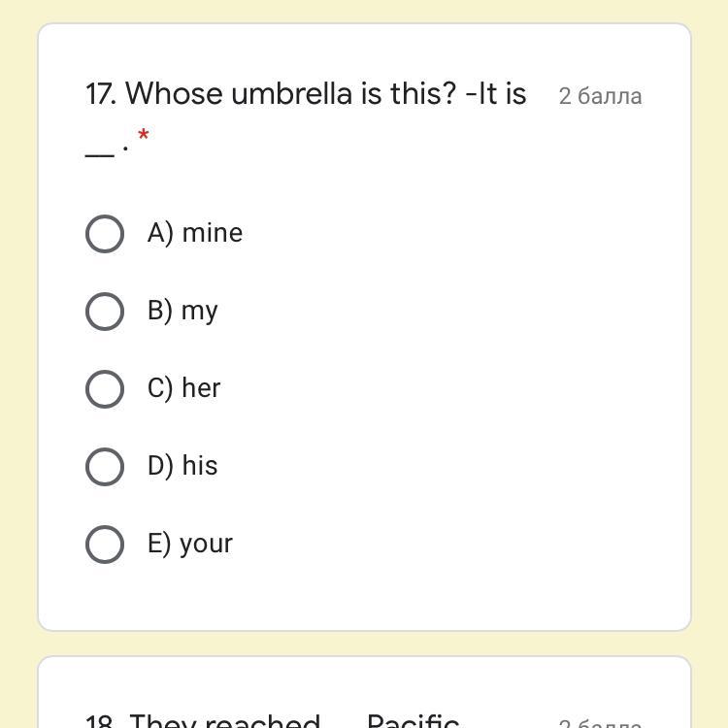Click the 'C) her' answer label text

click(184, 388)
